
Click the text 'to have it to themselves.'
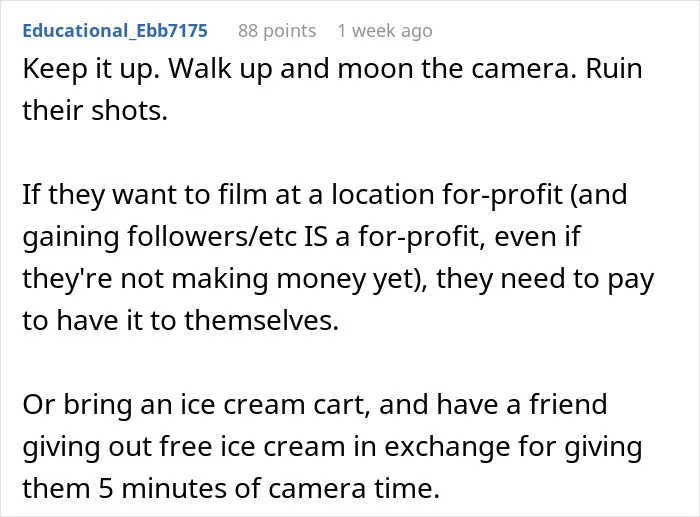(181, 320)
